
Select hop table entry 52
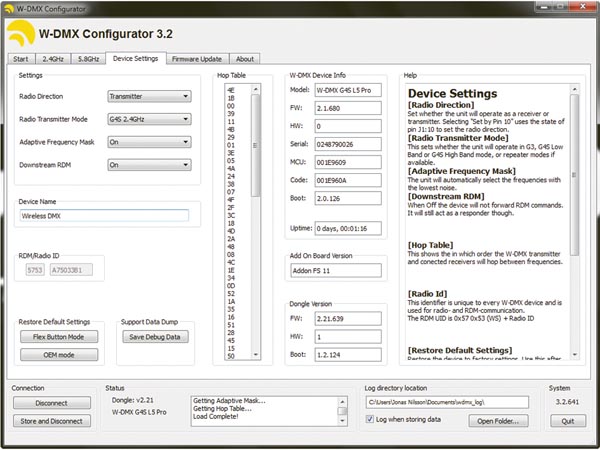[x=231, y=293]
